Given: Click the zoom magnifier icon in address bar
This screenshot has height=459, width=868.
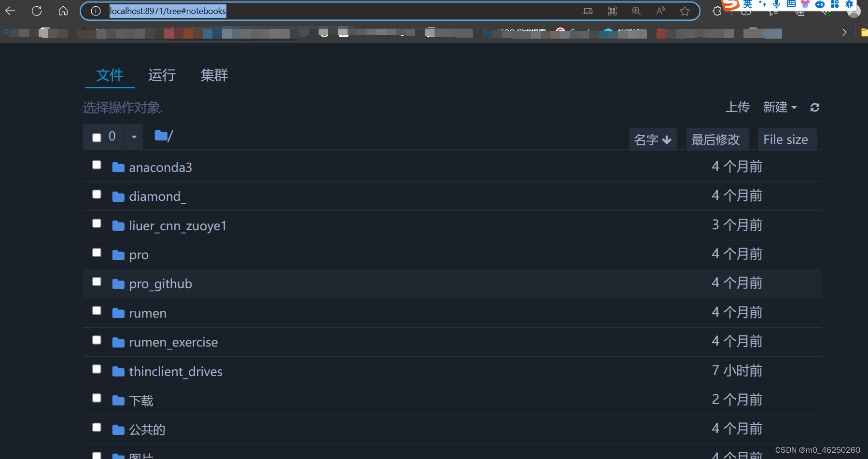Looking at the screenshot, I should [637, 11].
